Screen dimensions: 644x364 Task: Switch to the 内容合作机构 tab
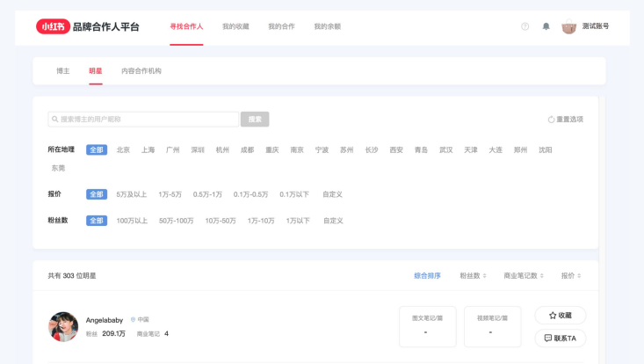pos(141,71)
